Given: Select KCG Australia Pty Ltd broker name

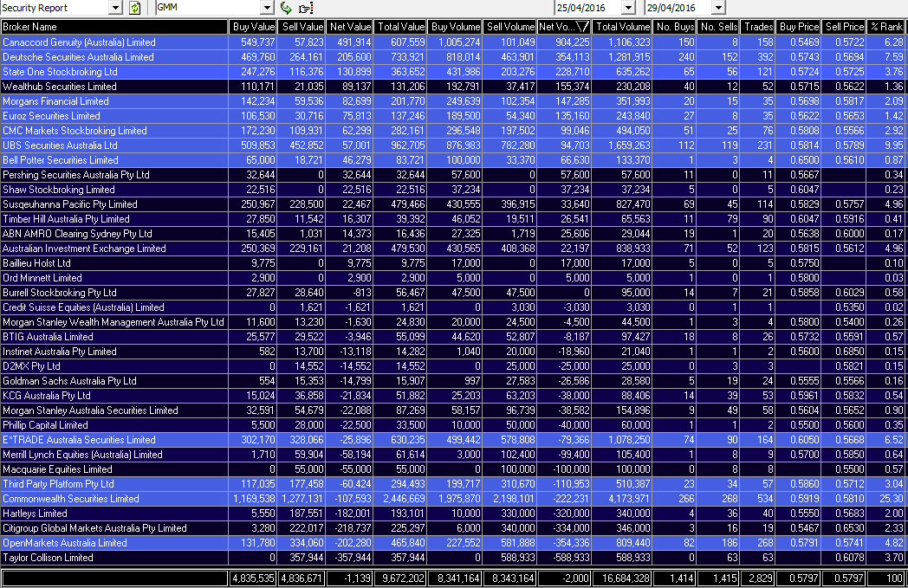Looking at the screenshot, I should (46, 396).
